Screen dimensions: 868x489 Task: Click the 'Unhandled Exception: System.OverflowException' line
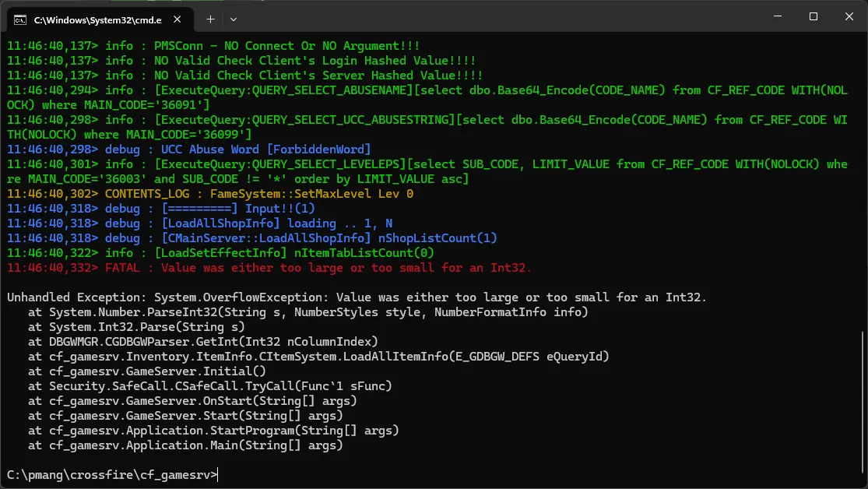357,297
